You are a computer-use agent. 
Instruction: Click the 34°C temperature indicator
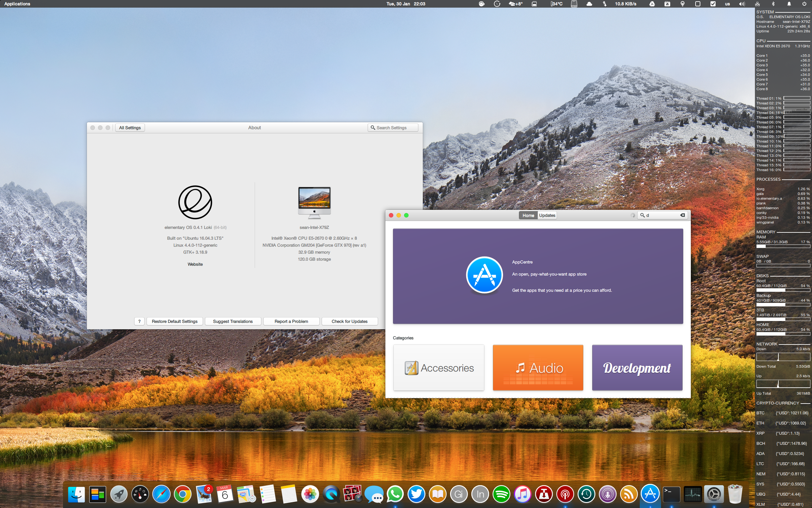click(557, 4)
